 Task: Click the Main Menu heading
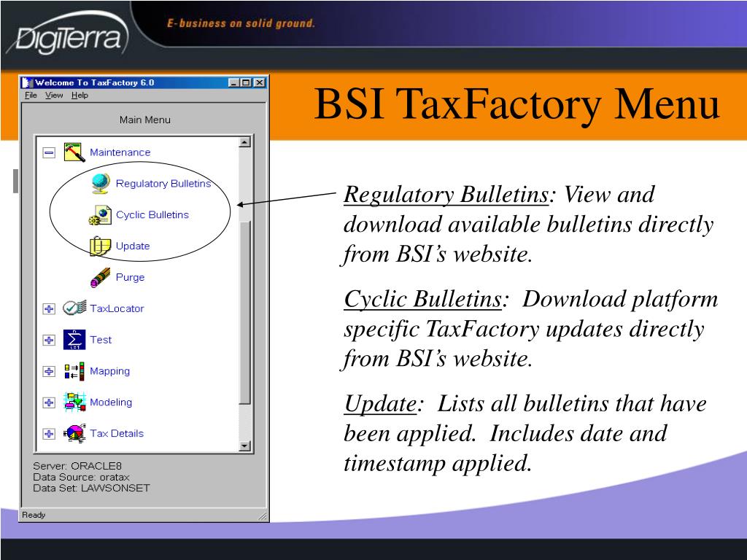pyautogui.click(x=145, y=120)
